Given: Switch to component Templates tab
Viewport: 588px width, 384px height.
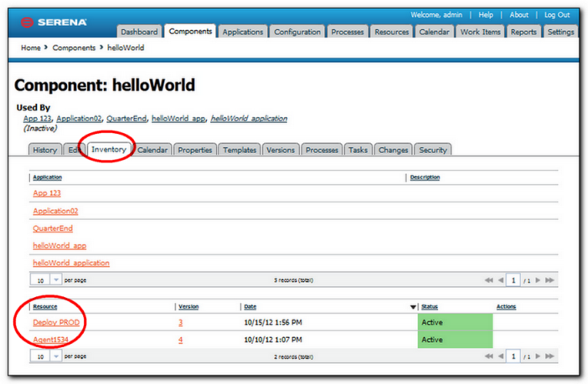Looking at the screenshot, I should (x=240, y=150).
